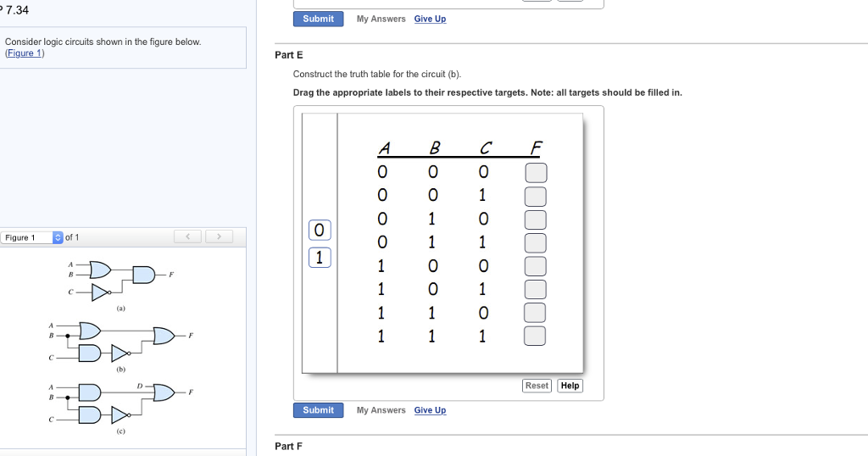Click next figure arrow button
The image size is (868, 456).
point(219,236)
